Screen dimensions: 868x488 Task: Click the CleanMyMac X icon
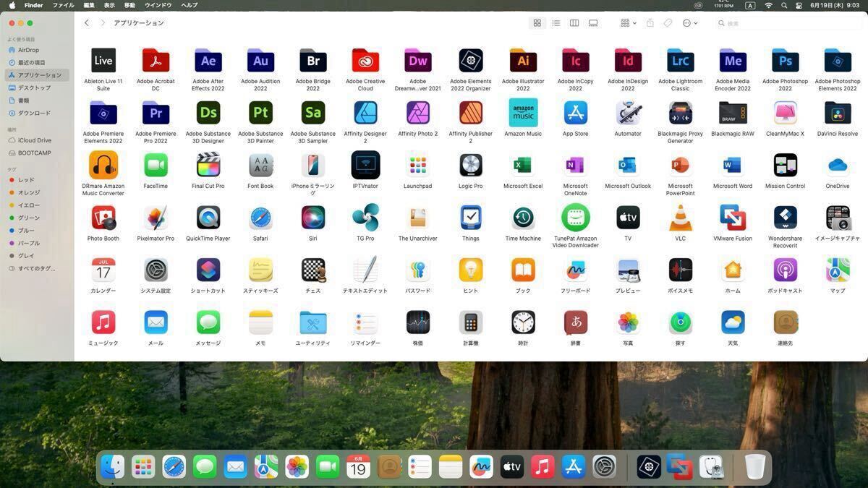[785, 113]
